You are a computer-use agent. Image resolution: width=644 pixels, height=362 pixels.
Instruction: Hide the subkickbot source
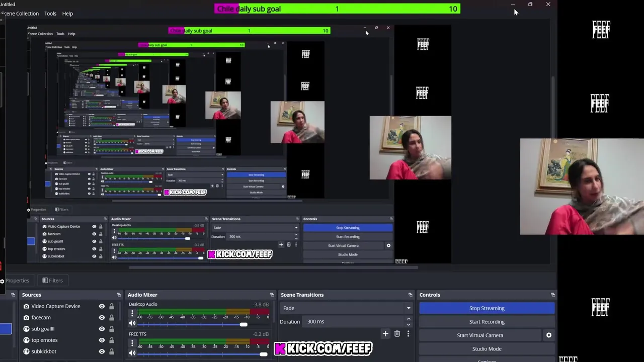[x=102, y=351]
